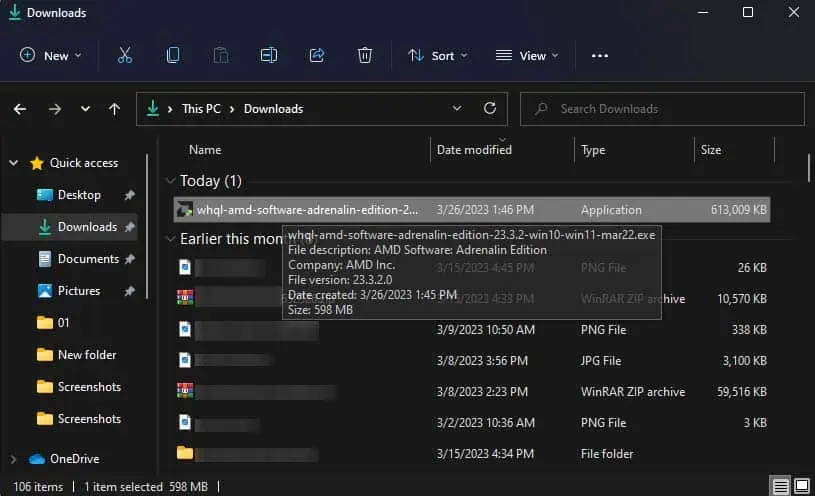This screenshot has width=815, height=496.
Task: Click the Share icon
Action: click(x=317, y=55)
